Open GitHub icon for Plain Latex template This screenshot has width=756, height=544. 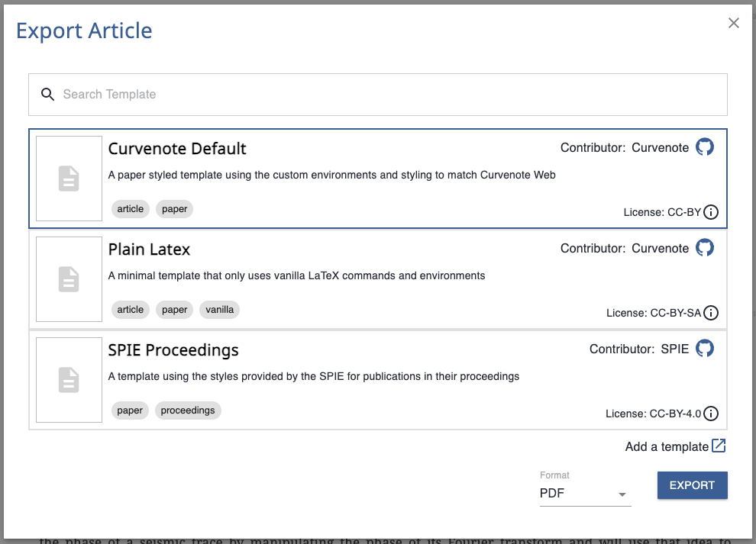704,248
